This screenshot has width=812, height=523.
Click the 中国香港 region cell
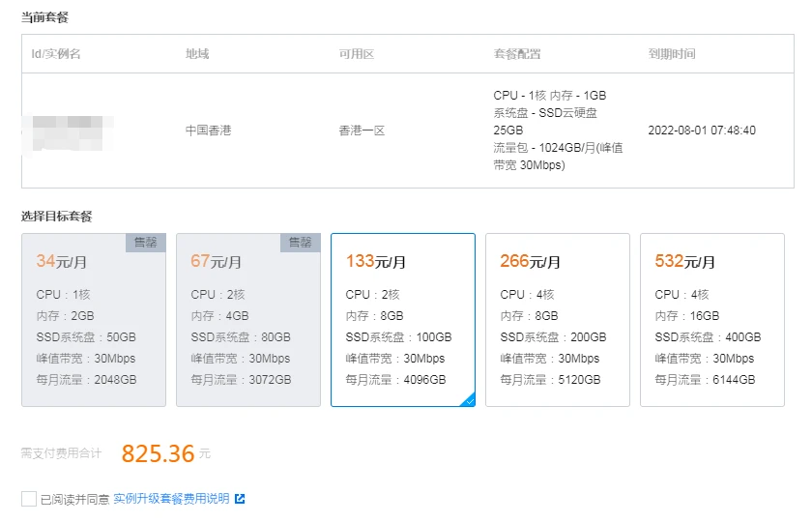(209, 131)
